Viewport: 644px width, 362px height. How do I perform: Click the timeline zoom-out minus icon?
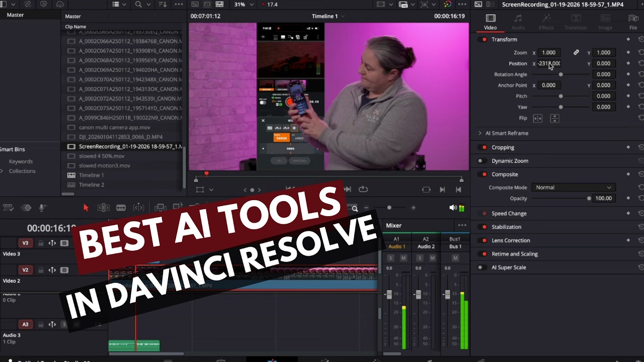(366, 208)
